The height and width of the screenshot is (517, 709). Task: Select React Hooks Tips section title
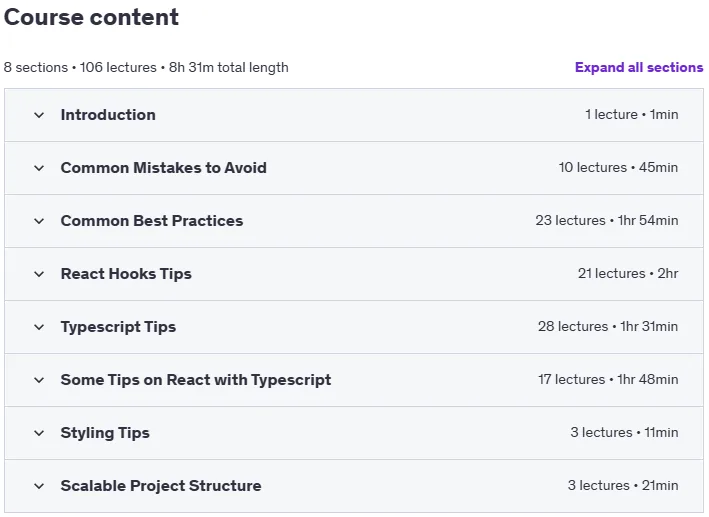(126, 274)
